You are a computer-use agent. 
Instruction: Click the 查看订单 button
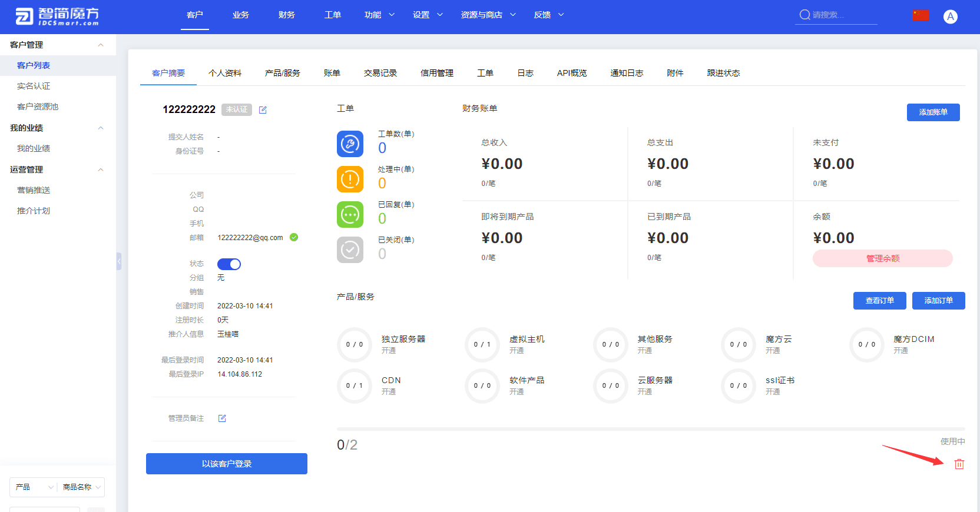[880, 301]
